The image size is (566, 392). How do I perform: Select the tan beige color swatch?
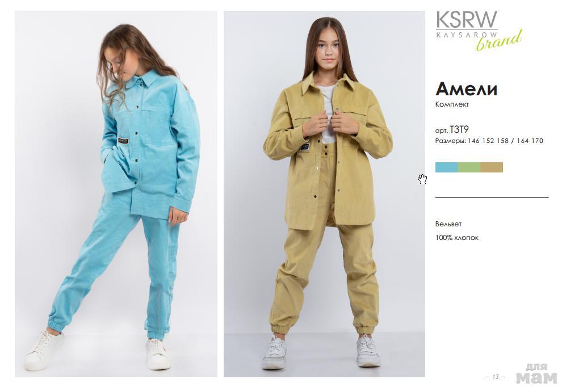pos(492,167)
